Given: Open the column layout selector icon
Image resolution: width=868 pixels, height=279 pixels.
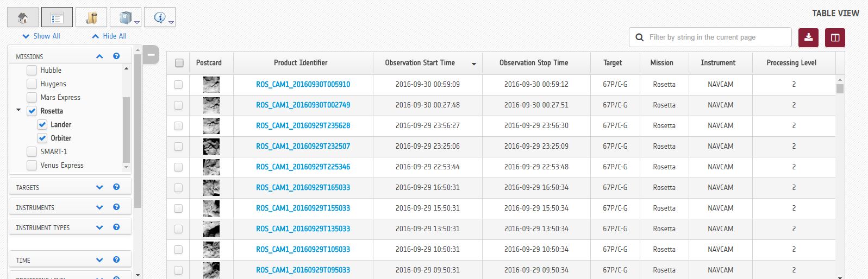Looking at the screenshot, I should (x=835, y=37).
